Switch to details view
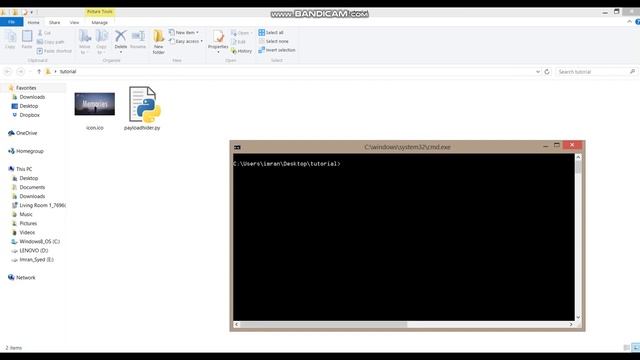The width and height of the screenshot is (640, 360). point(627,347)
